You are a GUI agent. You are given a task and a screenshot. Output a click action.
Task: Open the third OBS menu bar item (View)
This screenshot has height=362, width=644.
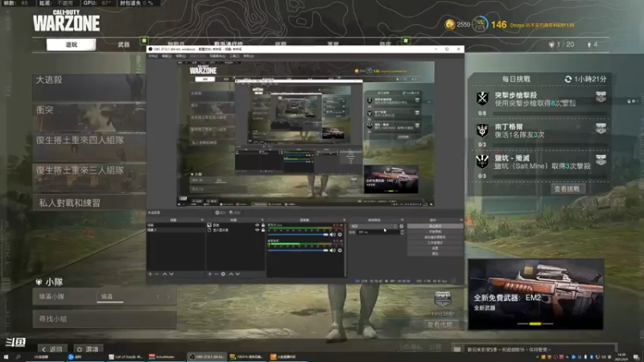coord(180,56)
